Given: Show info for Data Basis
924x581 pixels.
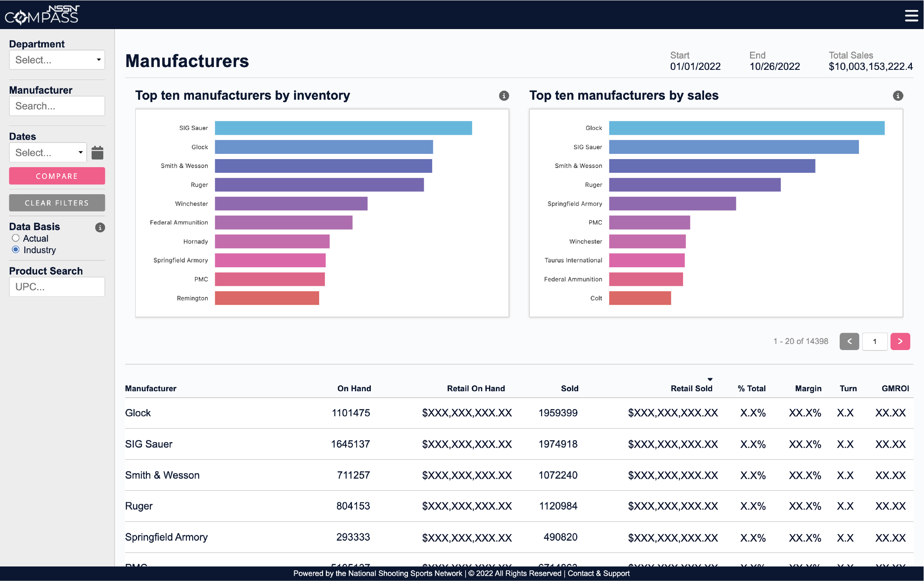Looking at the screenshot, I should click(x=100, y=227).
